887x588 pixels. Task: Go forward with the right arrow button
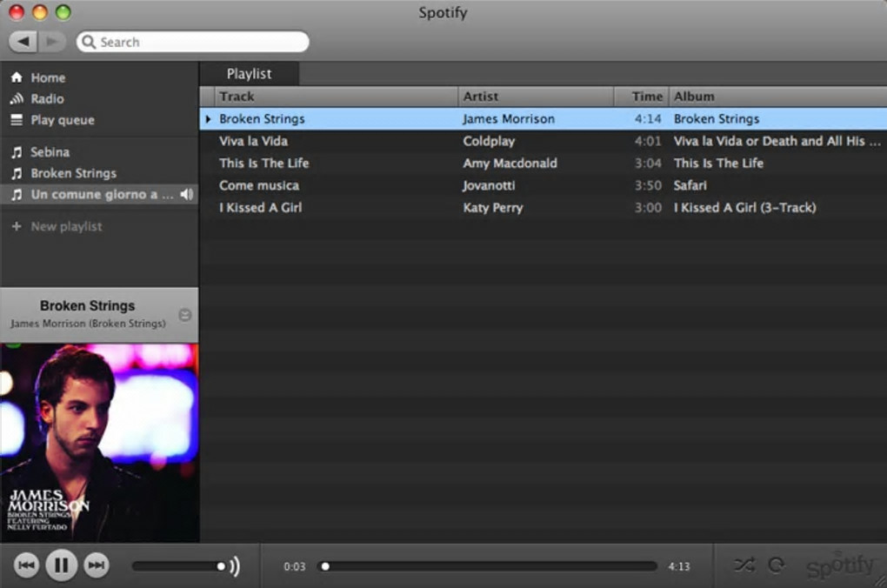coord(51,41)
